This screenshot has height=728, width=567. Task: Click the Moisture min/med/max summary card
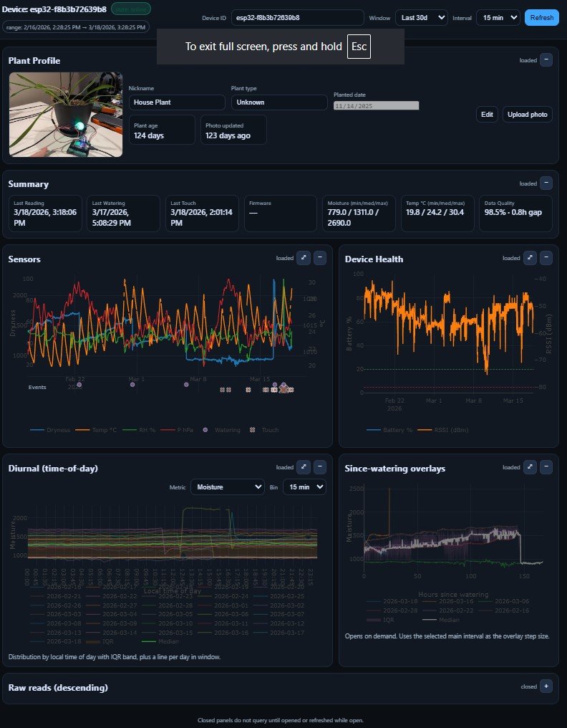click(359, 213)
